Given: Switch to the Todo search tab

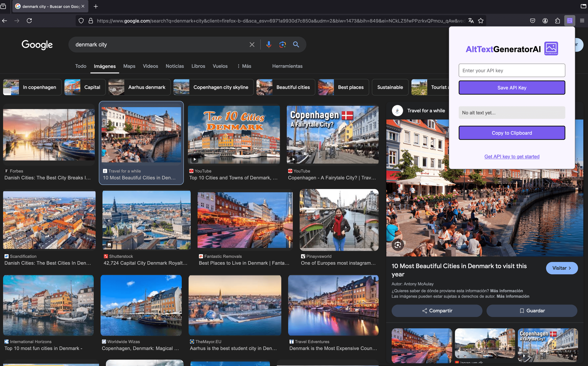Looking at the screenshot, I should pyautogui.click(x=81, y=66).
